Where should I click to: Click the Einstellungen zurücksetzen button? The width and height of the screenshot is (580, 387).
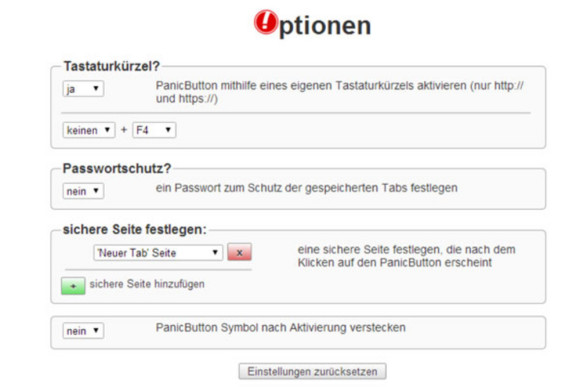coord(313,371)
